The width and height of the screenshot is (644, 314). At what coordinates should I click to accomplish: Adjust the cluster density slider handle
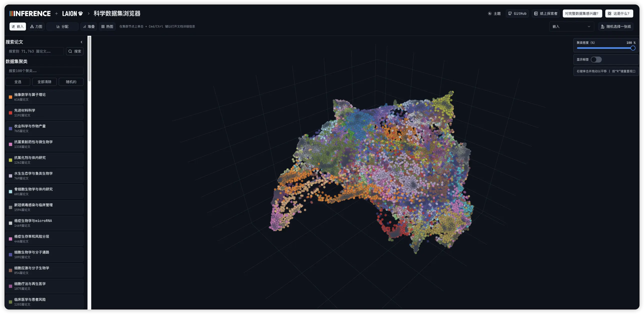[633, 48]
